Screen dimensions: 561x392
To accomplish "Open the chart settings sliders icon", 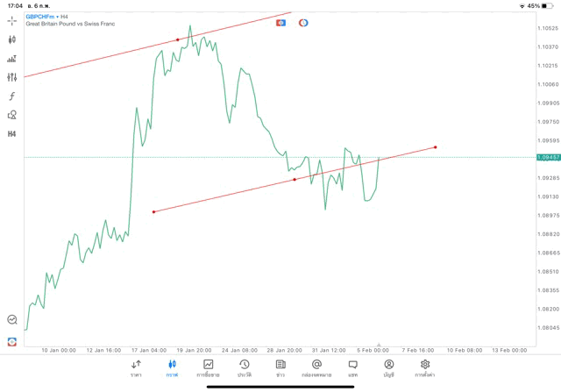I will coord(12,77).
